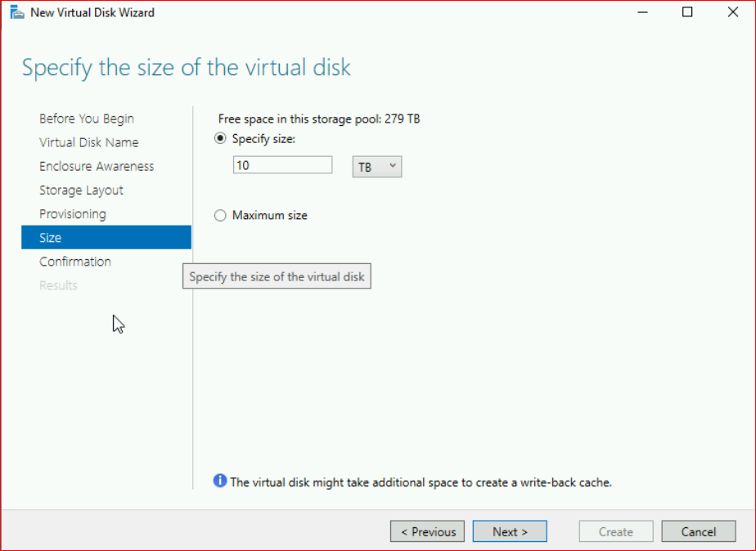Click the New Virtual Disk Wizard title icon
Screen dimensions: 756x551
point(16,12)
